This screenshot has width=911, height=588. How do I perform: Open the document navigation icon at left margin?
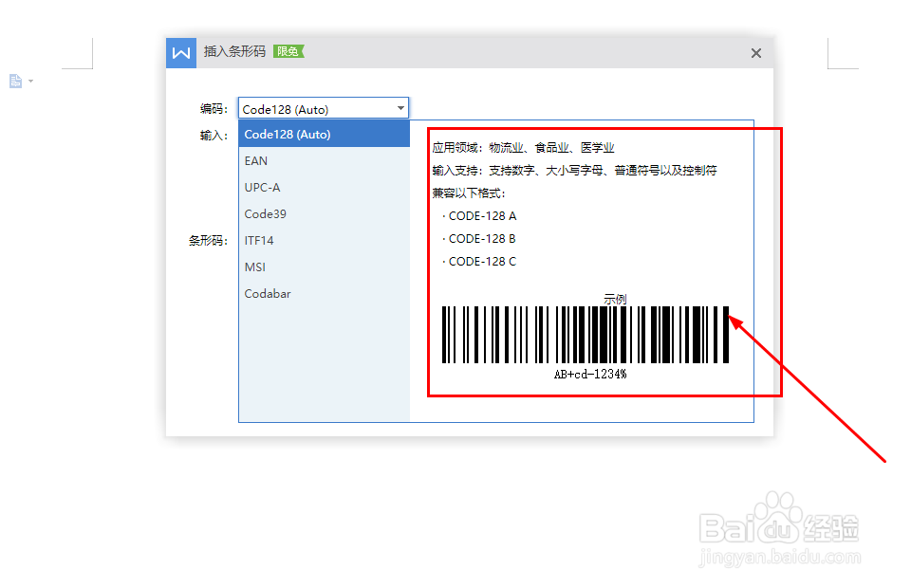[x=16, y=82]
